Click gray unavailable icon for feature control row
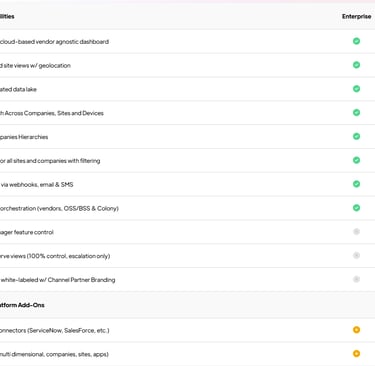The width and height of the screenshot is (375, 366). click(356, 232)
